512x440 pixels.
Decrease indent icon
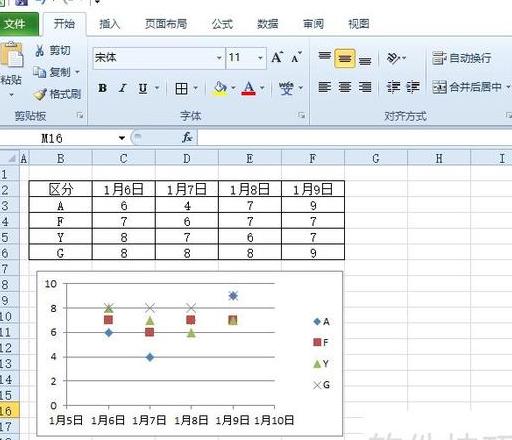[393, 87]
